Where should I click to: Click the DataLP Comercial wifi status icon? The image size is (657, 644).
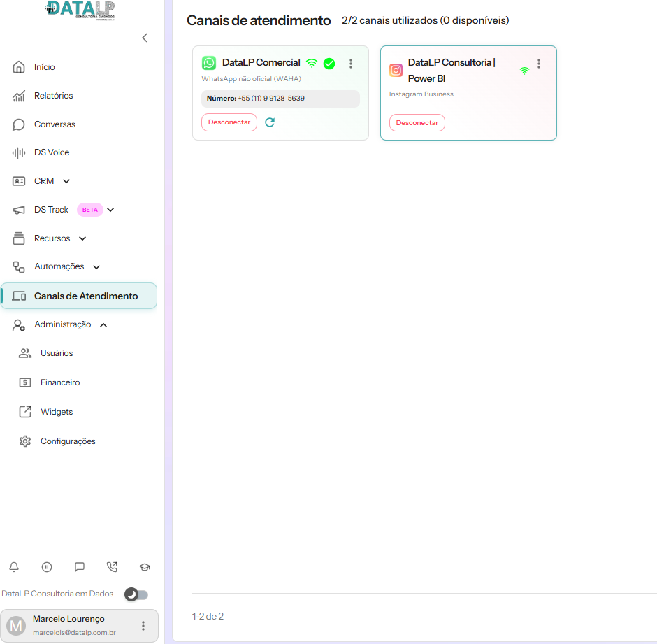pos(312,64)
